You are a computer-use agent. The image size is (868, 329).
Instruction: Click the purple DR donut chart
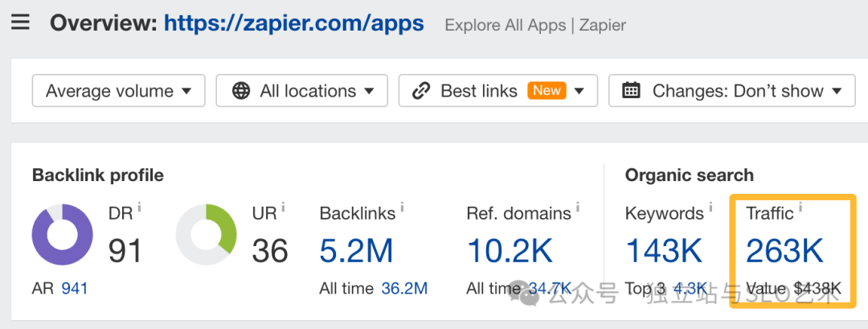63,234
